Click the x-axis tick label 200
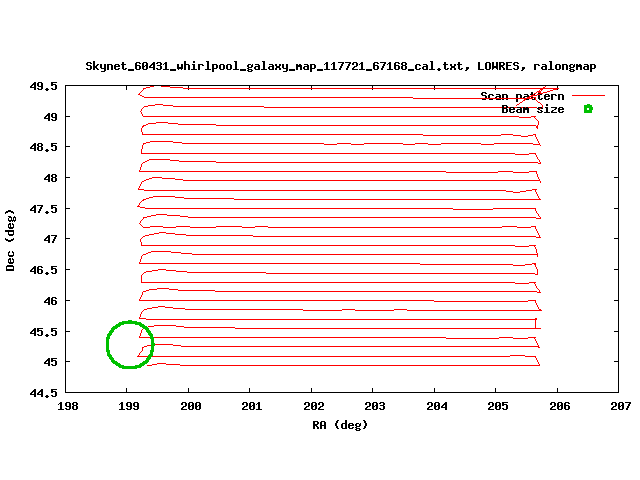This screenshot has height=480, width=640. 190,406
